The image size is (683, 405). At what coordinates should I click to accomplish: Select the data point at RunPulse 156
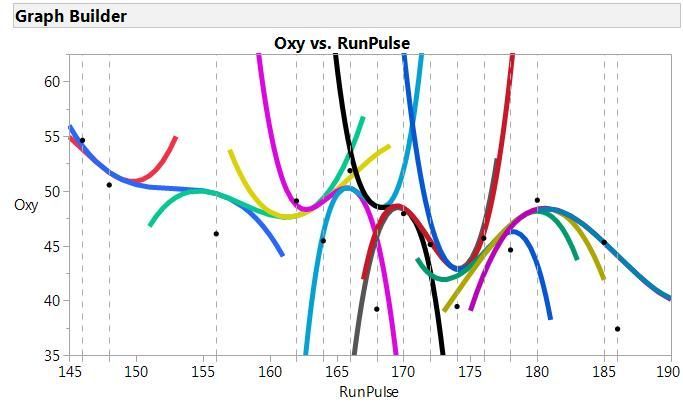[x=216, y=234]
